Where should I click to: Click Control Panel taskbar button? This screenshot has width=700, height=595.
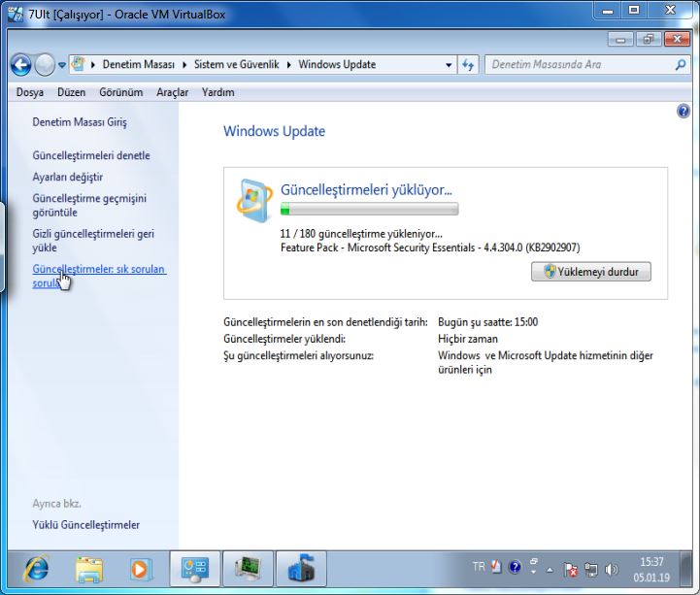pyautogui.click(x=194, y=569)
